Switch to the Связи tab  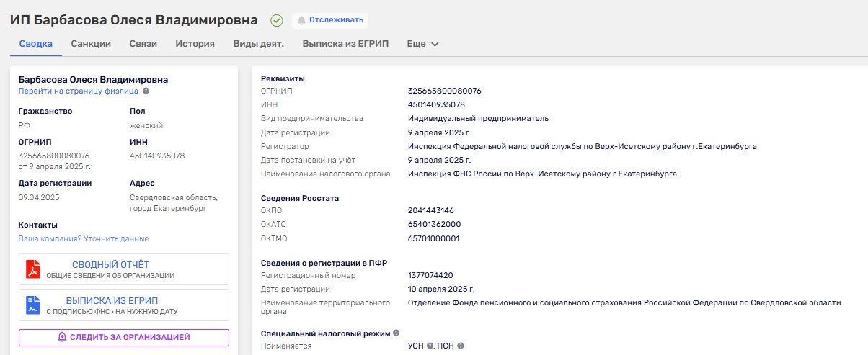143,44
